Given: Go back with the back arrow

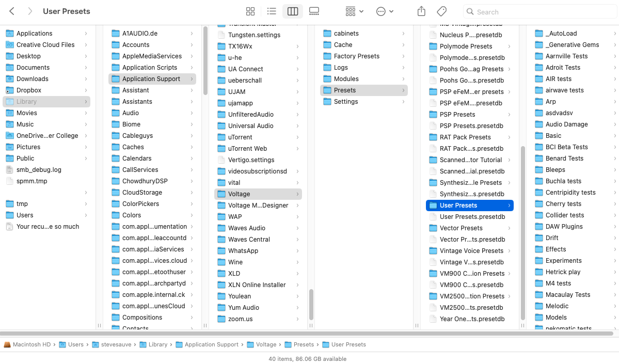Looking at the screenshot, I should tap(12, 11).
